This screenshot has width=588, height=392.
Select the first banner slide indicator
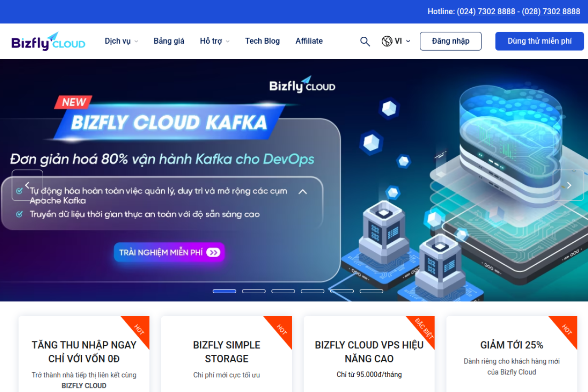(224, 291)
